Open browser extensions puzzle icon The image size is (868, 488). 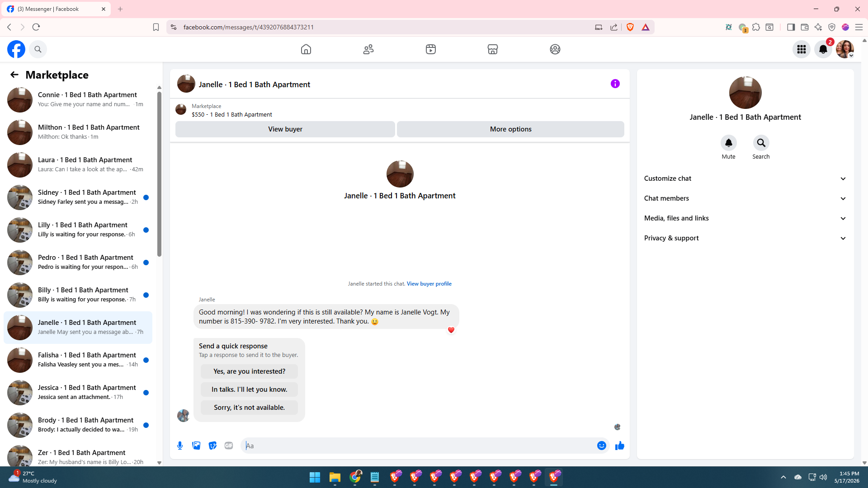pos(756,27)
